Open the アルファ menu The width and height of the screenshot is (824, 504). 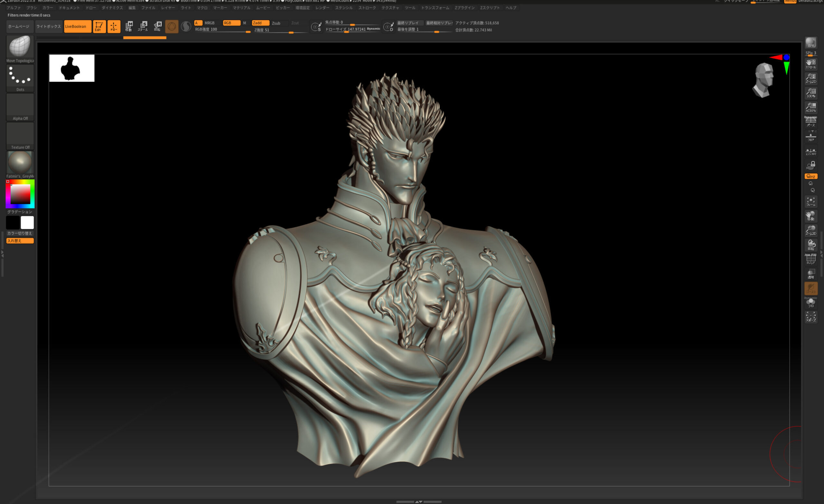pyautogui.click(x=14, y=8)
